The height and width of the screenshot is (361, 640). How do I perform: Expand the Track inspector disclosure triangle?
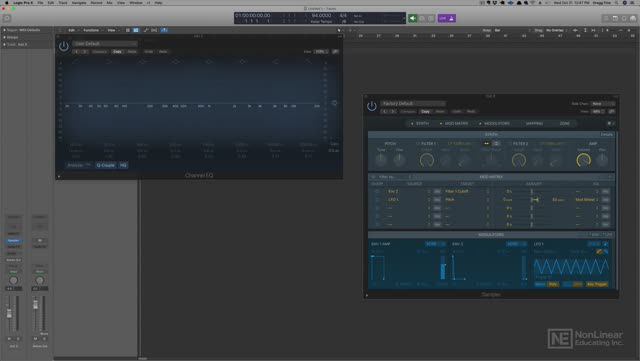[4, 45]
